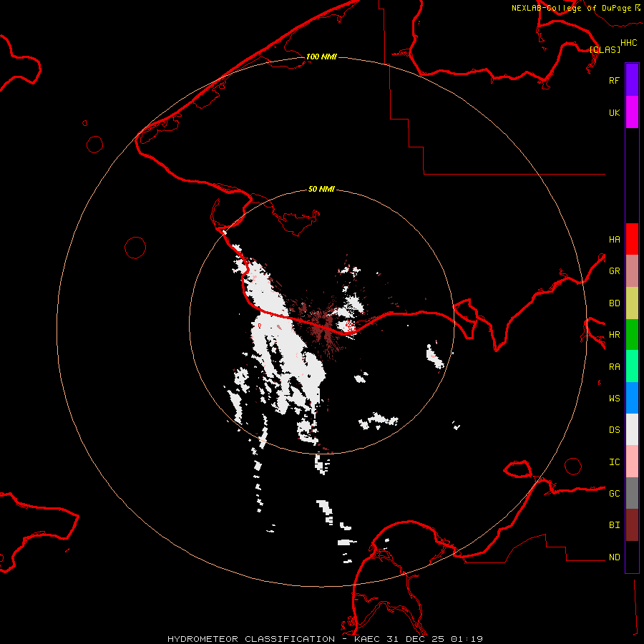Viewport: 644px width, 644px height.
Task: Click the HR green legend swatch
Action: (x=632, y=335)
